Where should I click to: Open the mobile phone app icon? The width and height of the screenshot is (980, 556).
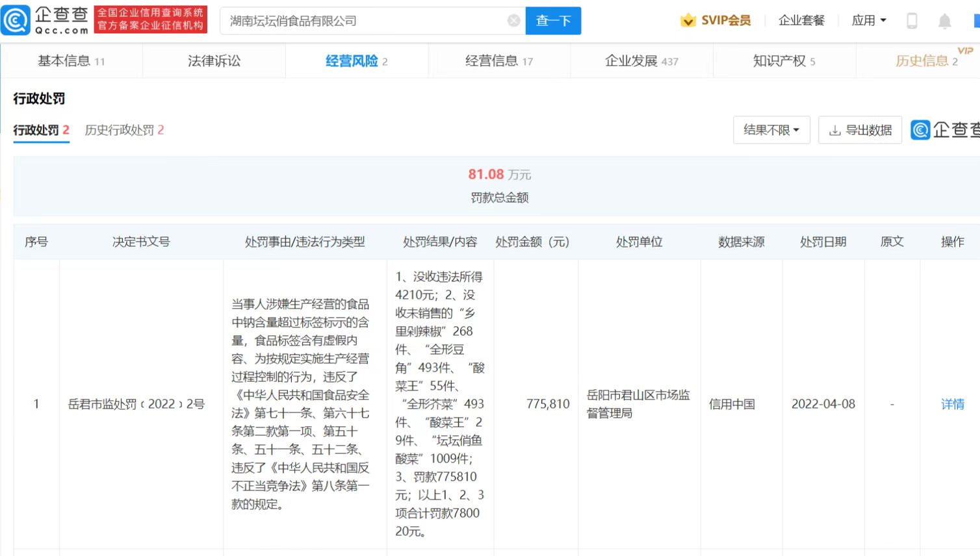pos(912,21)
